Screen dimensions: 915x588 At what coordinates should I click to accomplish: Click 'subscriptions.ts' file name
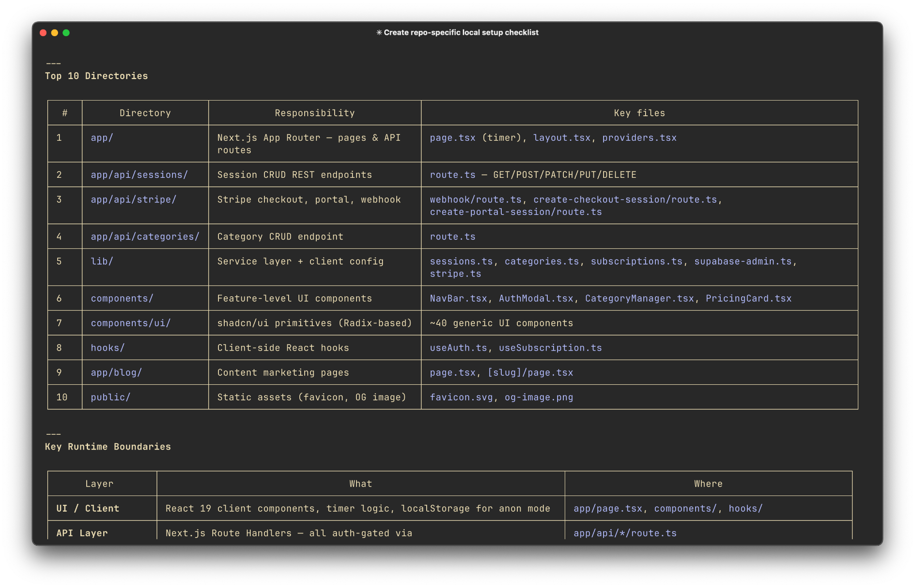tap(637, 261)
